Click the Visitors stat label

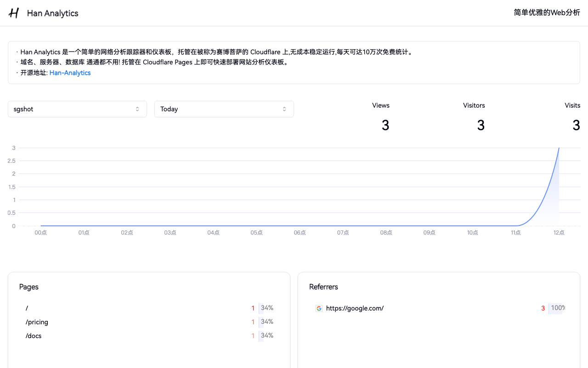click(x=474, y=105)
